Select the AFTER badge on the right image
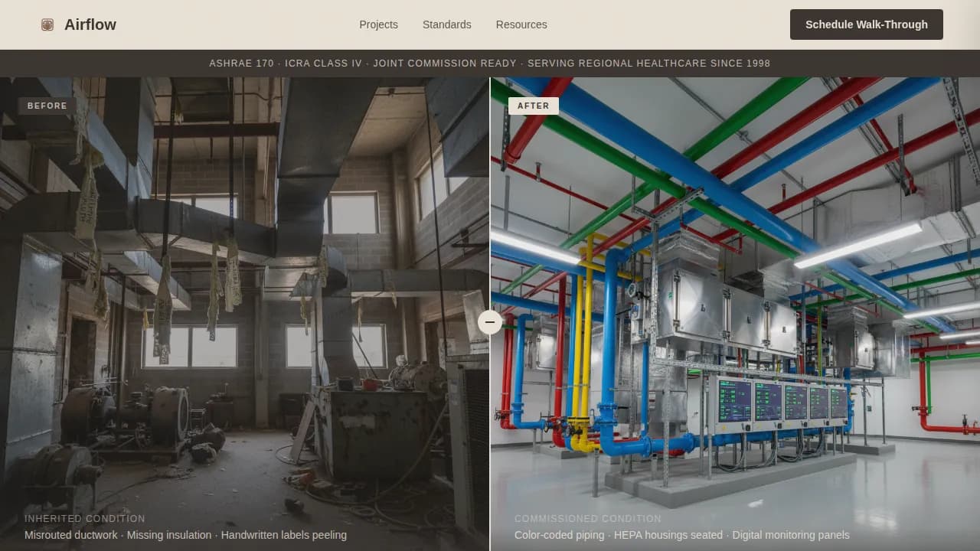This screenshot has height=551, width=980. point(534,106)
